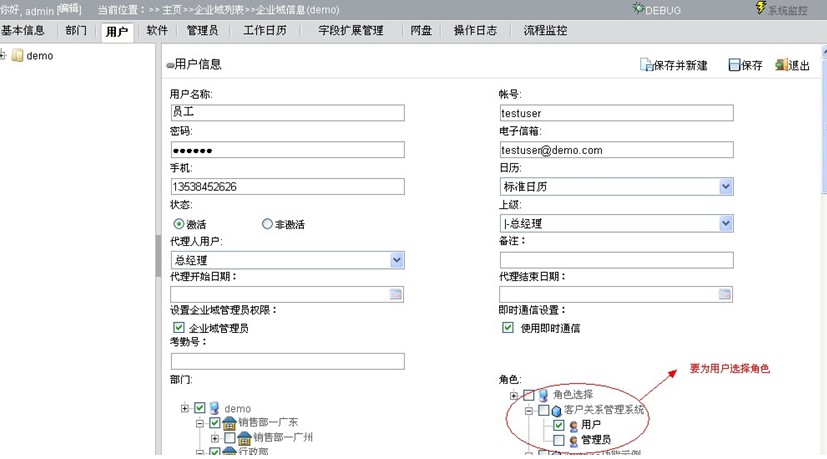
Task: Expand the 销售部—广州 tree node
Action: [215, 438]
